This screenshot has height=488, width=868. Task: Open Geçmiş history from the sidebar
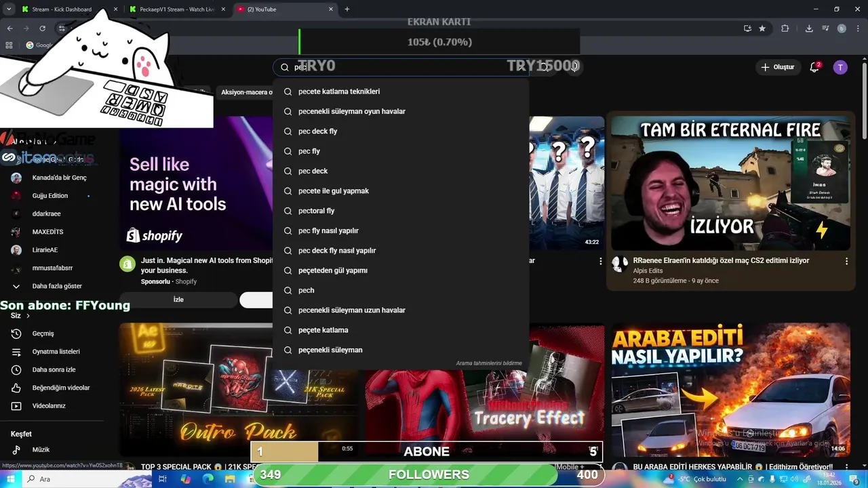[43, 333]
